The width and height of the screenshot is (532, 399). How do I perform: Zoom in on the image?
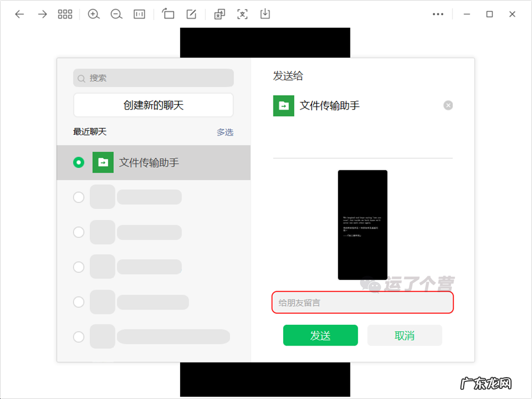tap(93, 14)
